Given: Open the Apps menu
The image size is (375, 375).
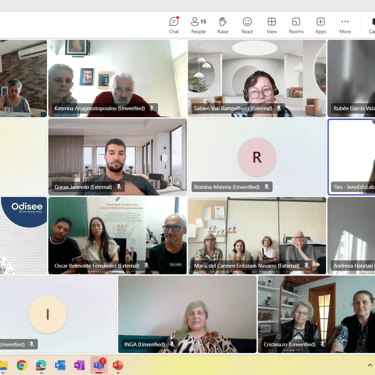Looking at the screenshot, I should pyautogui.click(x=320, y=25).
